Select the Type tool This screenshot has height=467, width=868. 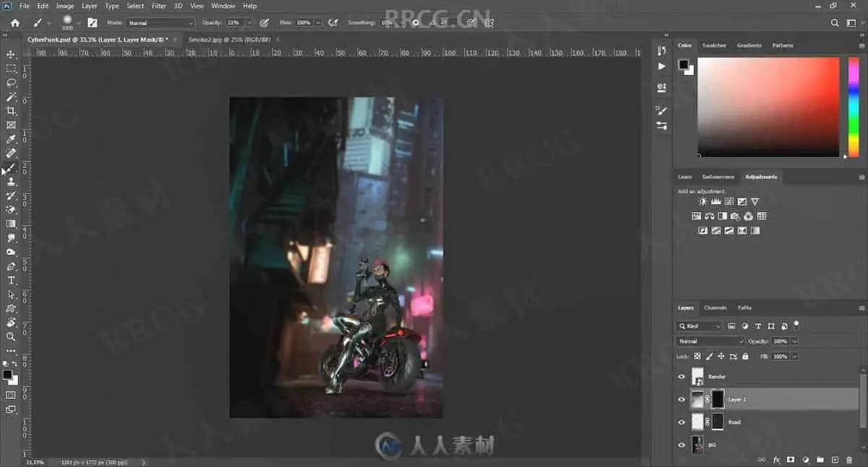point(11,280)
